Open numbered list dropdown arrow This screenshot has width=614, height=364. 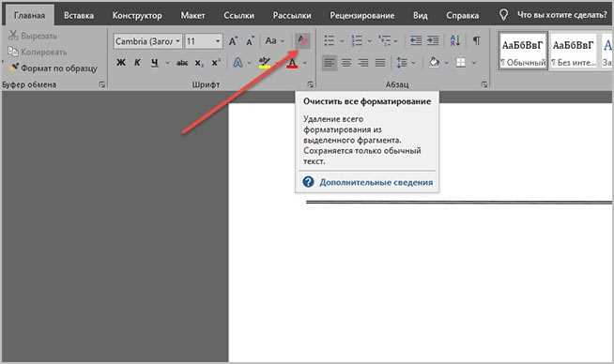(x=369, y=40)
